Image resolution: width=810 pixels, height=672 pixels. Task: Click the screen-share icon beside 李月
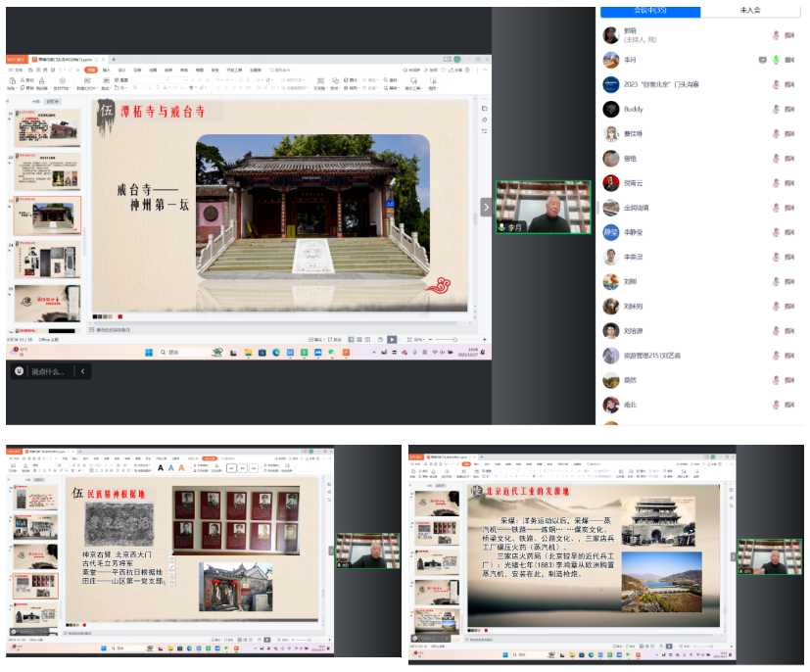coord(762,60)
